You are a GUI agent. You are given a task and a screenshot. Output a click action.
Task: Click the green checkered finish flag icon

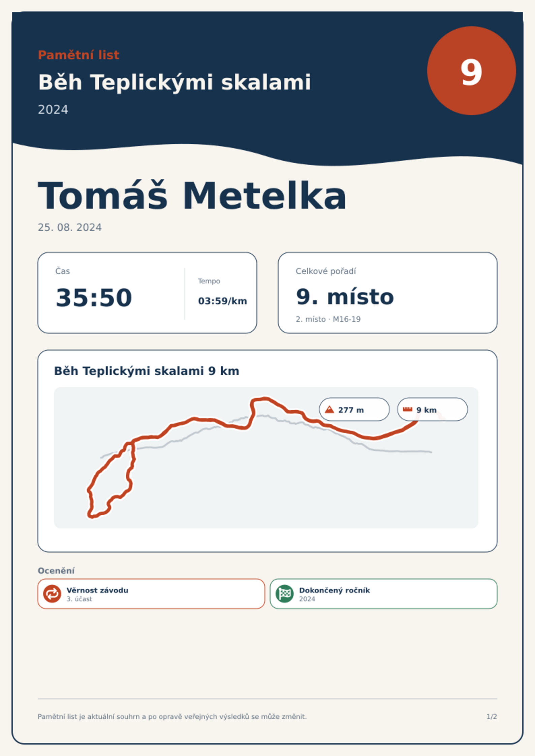[x=285, y=593]
